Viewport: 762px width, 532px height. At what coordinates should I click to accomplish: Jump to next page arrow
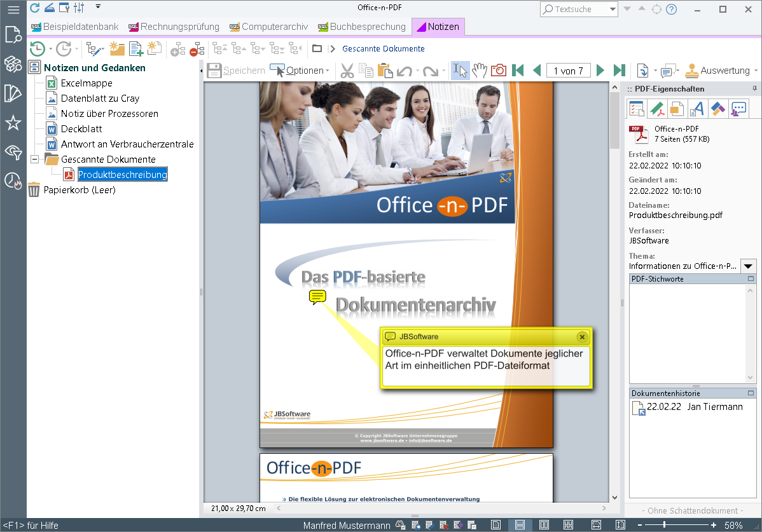(600, 71)
